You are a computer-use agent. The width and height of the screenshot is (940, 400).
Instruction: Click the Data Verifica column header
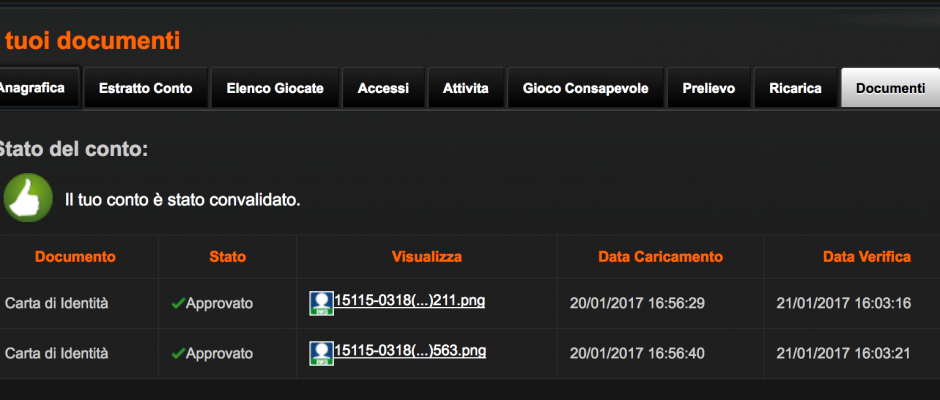point(867,257)
